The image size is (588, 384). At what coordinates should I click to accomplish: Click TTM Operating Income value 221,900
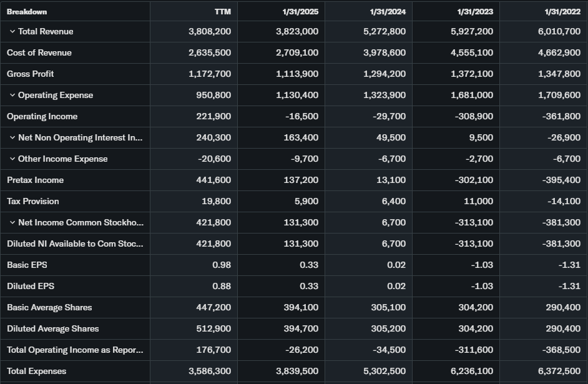(213, 117)
